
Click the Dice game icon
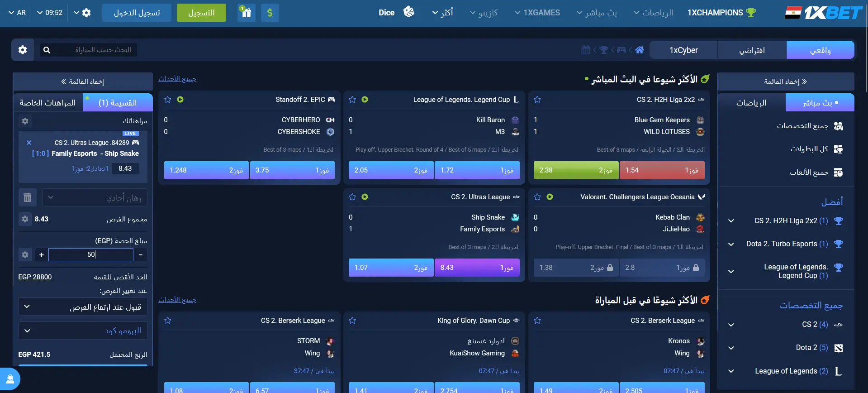[409, 12]
